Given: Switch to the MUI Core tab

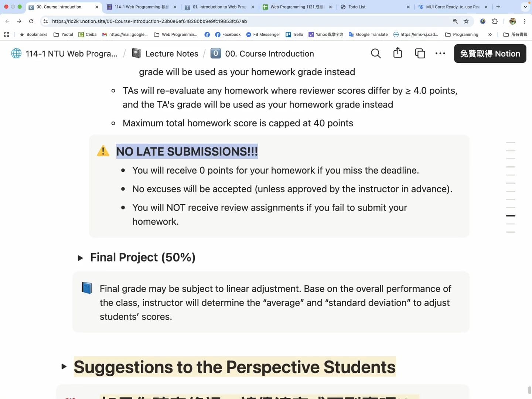Looking at the screenshot, I should (452, 7).
